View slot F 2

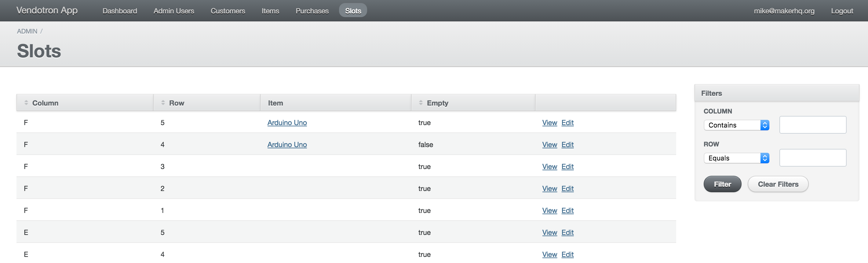click(549, 189)
